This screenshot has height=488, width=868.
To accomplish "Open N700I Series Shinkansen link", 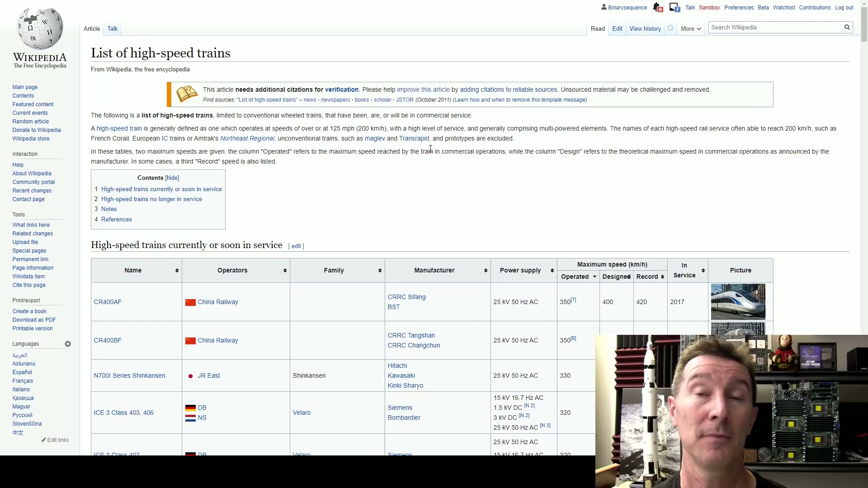I will click(x=129, y=375).
